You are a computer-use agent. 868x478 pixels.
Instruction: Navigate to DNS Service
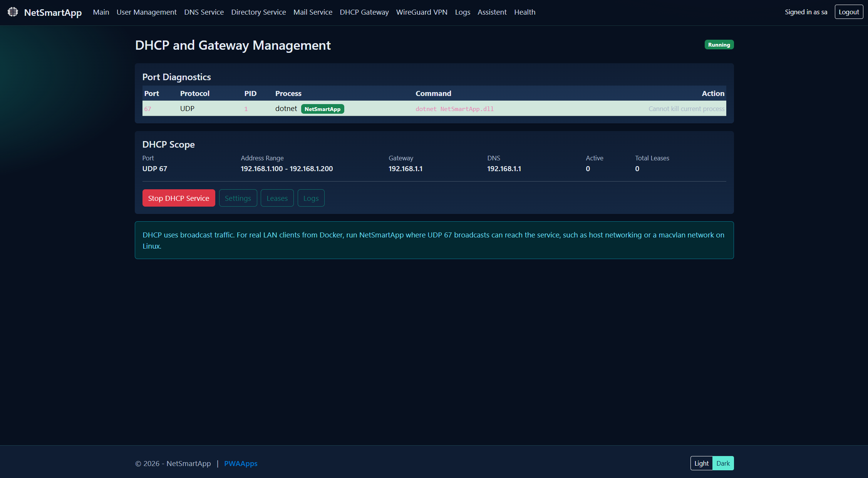coord(204,12)
